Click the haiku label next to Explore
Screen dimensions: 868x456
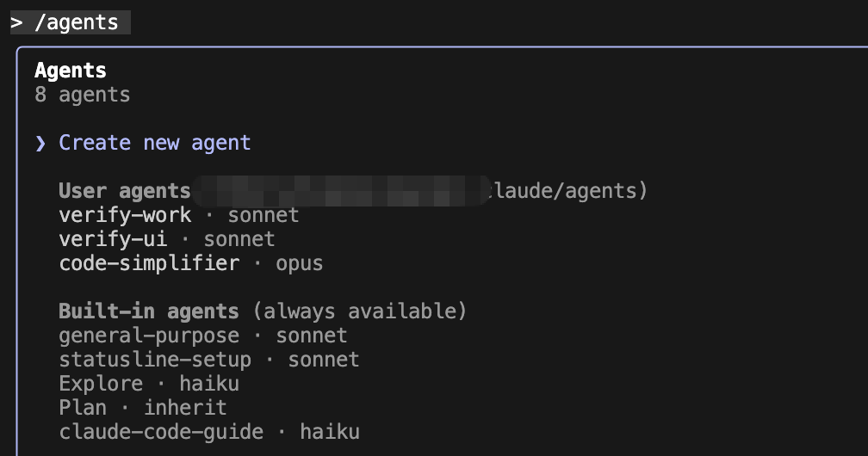(209, 384)
